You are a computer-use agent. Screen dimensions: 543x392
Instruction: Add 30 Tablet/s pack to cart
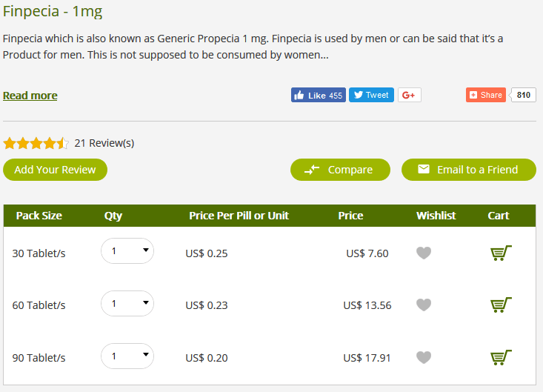[x=501, y=253]
